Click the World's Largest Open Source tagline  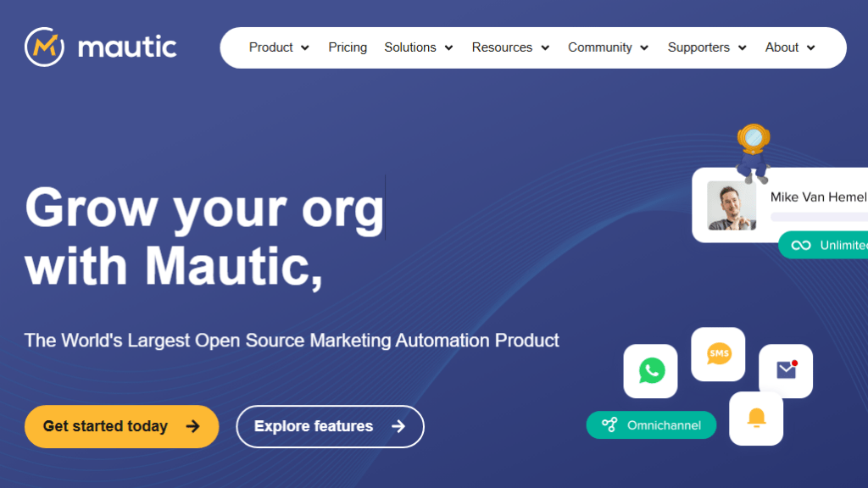click(x=292, y=341)
